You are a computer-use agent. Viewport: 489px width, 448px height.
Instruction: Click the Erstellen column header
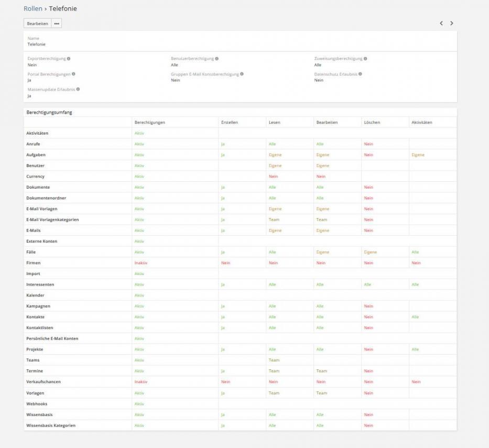pos(230,123)
